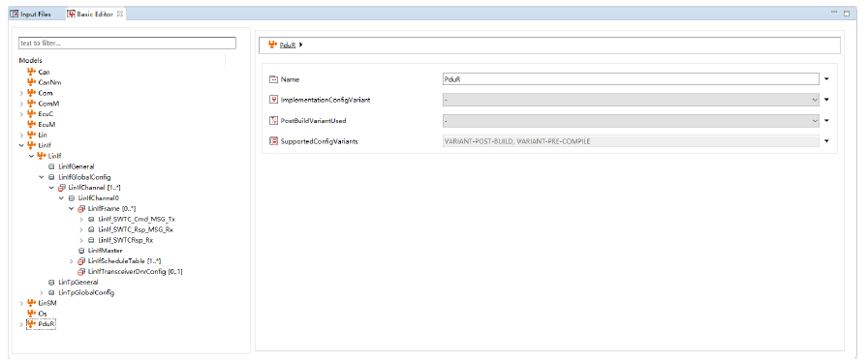Screen dimensions: 868x361
Task: Open menu arrow beside PostBuildVariantUsed row
Action: 826,121
